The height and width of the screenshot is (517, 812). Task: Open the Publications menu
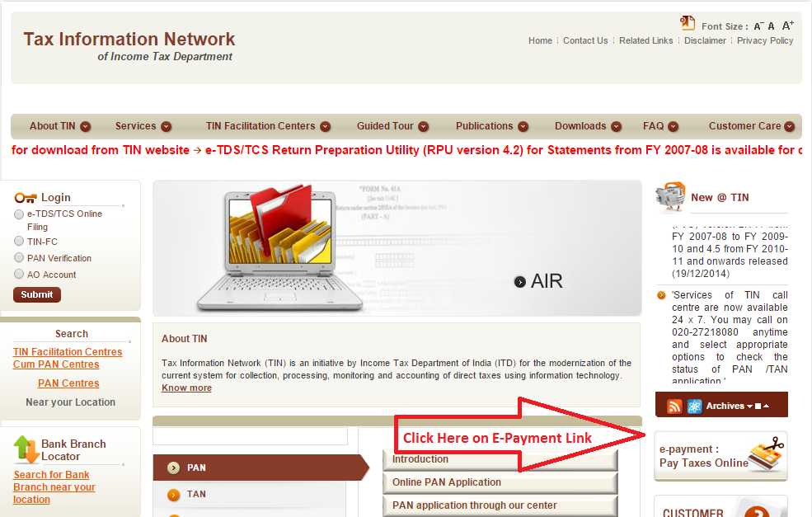[x=484, y=126]
